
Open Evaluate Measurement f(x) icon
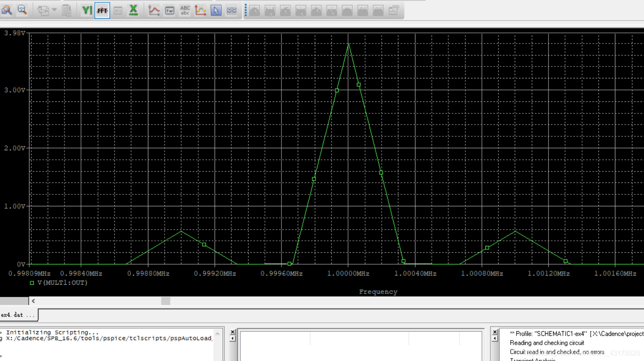[x=169, y=10]
